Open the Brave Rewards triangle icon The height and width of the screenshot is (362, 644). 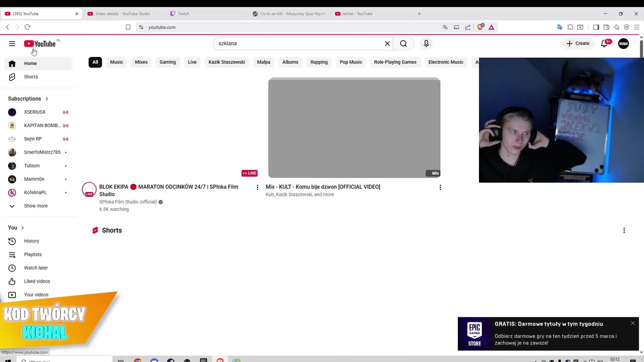492,27
